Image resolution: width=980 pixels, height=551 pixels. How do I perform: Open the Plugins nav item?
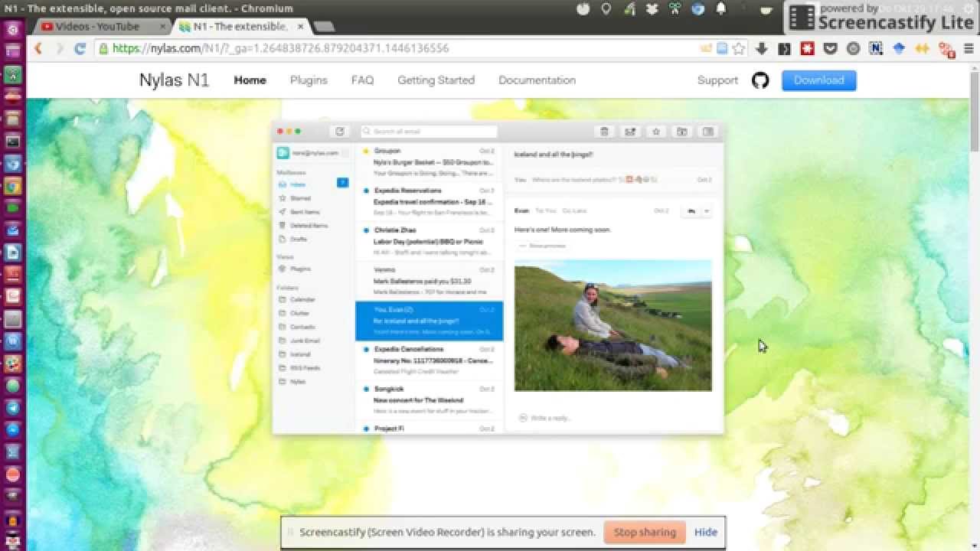click(x=309, y=80)
